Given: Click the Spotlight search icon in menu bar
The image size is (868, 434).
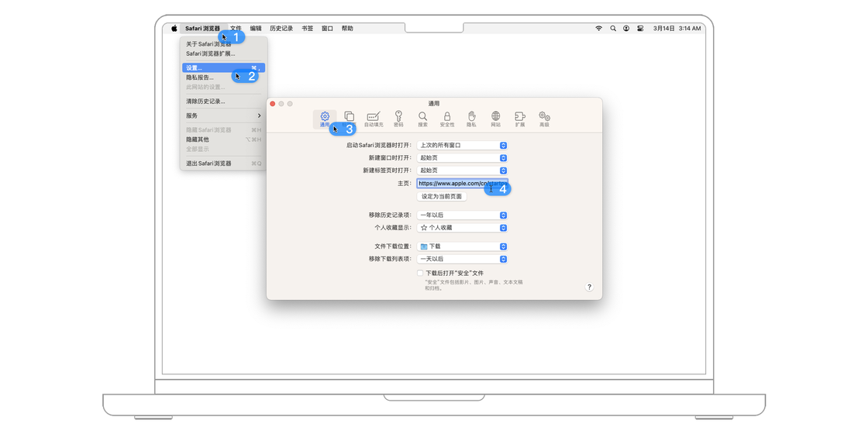Looking at the screenshot, I should click(612, 29).
